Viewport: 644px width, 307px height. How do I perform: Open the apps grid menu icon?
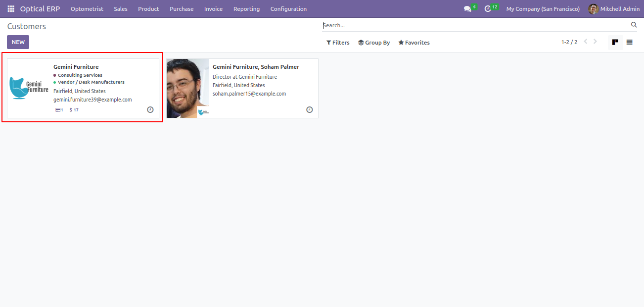point(11,9)
